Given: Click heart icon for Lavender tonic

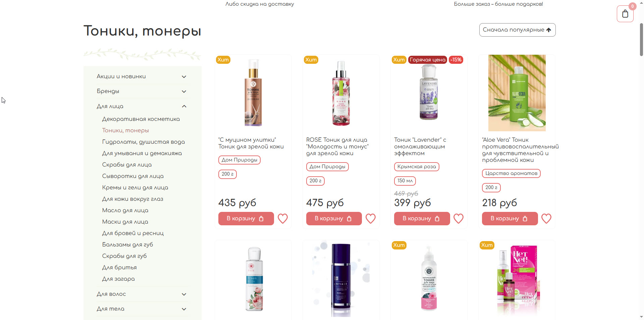Looking at the screenshot, I should (459, 219).
